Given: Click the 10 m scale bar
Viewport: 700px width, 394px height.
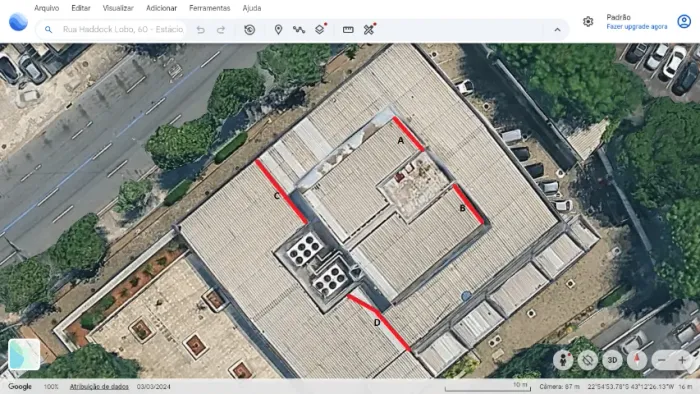Looking at the screenshot, I should point(488,386).
